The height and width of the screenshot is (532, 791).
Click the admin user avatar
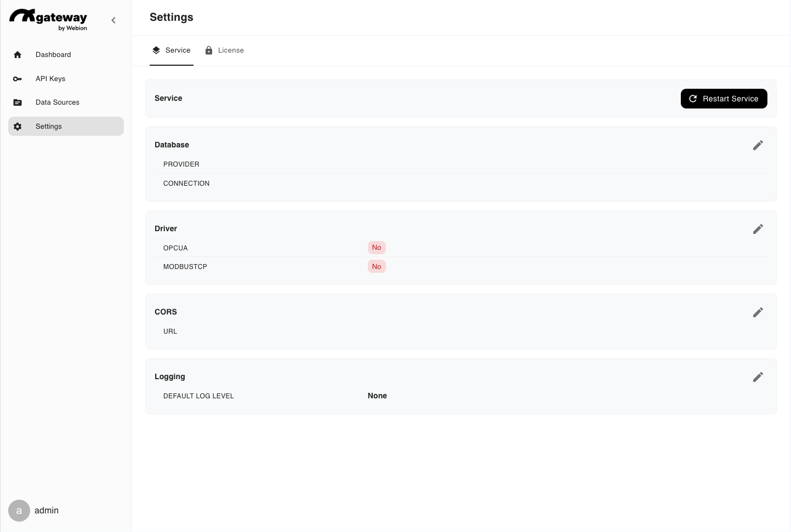tap(19, 511)
